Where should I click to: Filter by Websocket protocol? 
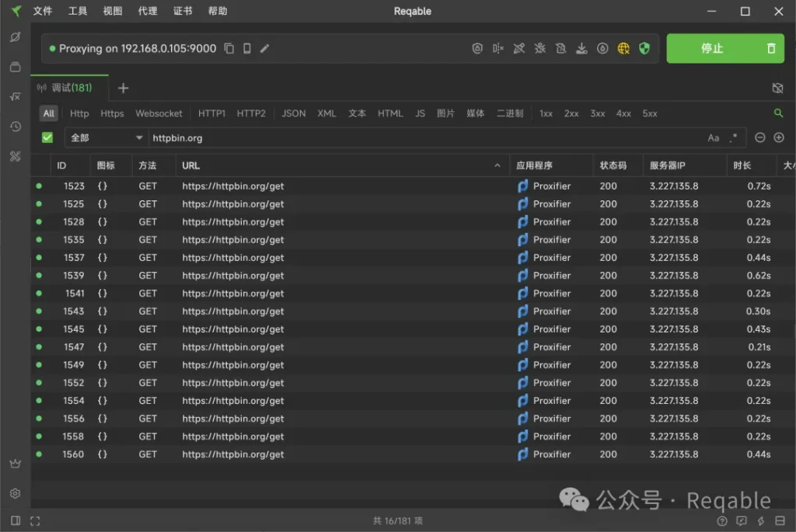click(159, 113)
